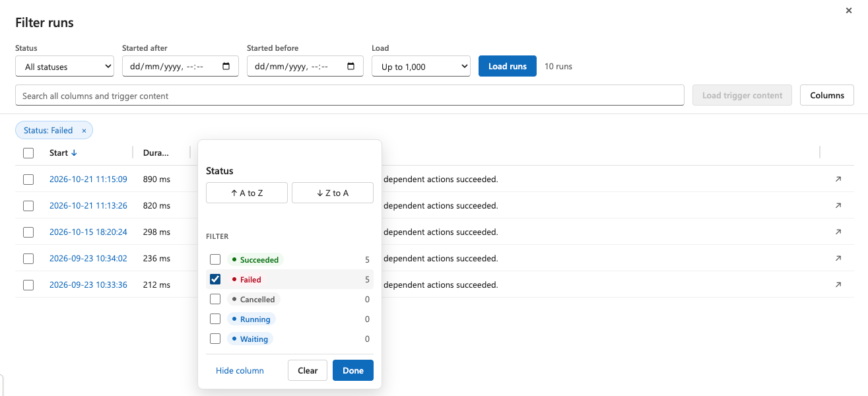Check the Waiting status filter
Viewport: 868px width, 396px height.
[x=215, y=339]
